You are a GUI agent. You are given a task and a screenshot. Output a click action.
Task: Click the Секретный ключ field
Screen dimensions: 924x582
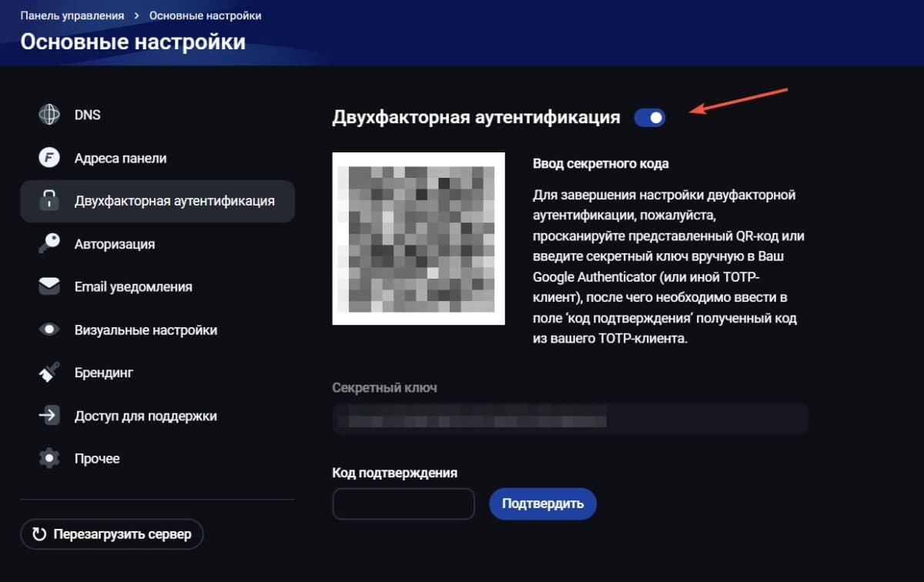pos(570,419)
